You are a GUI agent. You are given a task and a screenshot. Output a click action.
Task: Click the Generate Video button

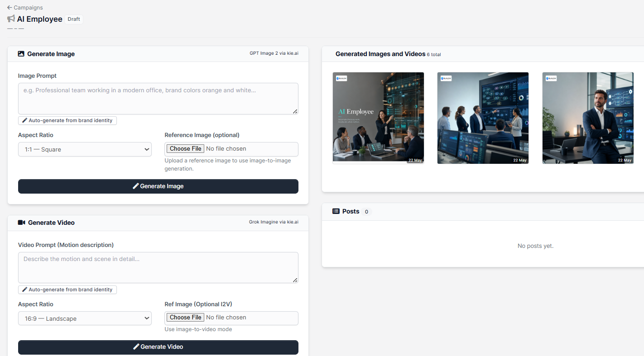coord(158,347)
